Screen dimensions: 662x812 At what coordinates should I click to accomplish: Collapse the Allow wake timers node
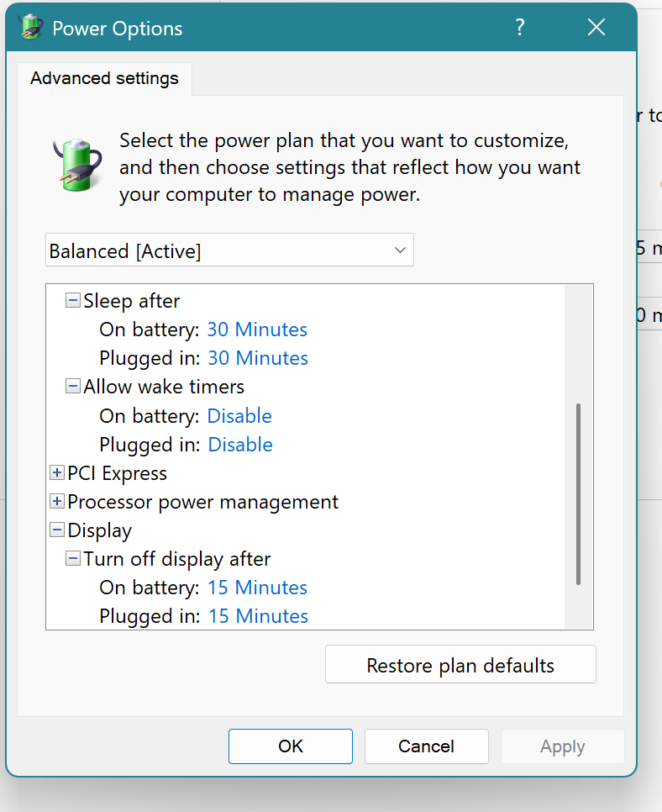coord(72,387)
